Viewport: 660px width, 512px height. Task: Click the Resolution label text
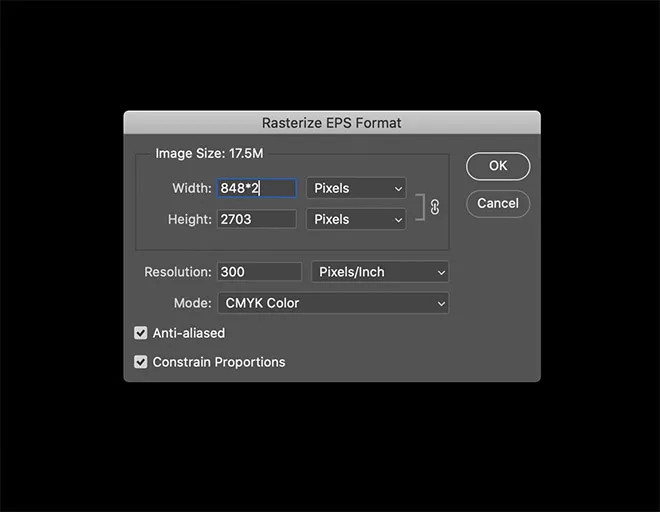(178, 272)
